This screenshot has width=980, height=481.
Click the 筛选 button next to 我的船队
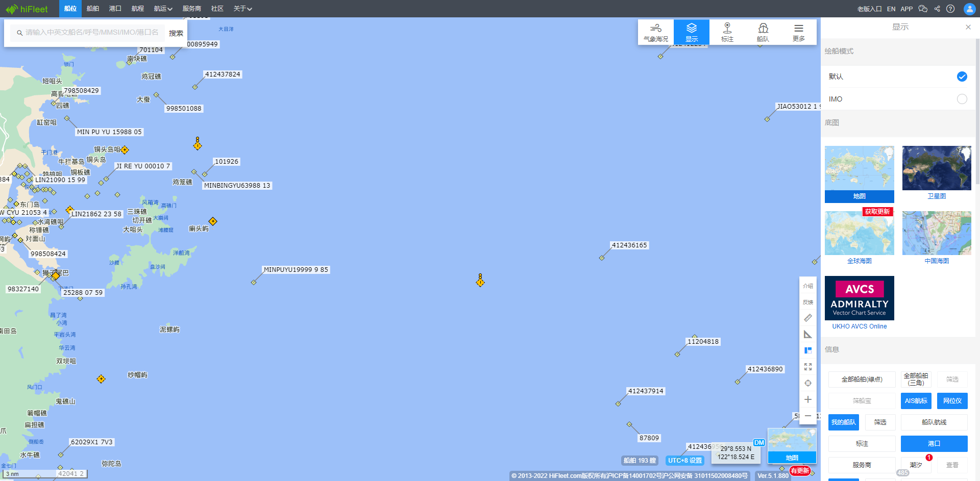tap(880, 422)
